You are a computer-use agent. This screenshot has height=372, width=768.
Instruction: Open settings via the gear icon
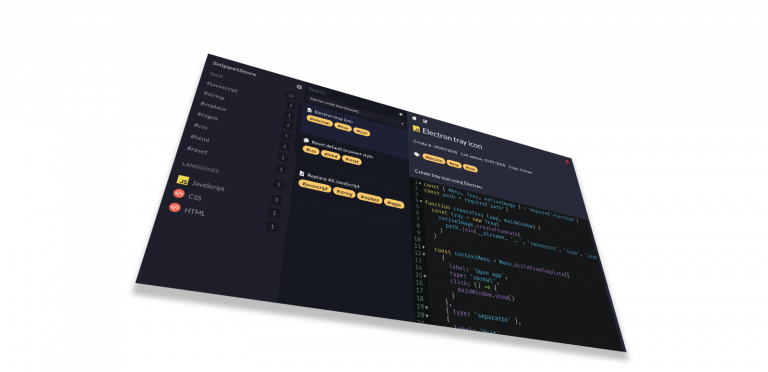(299, 87)
